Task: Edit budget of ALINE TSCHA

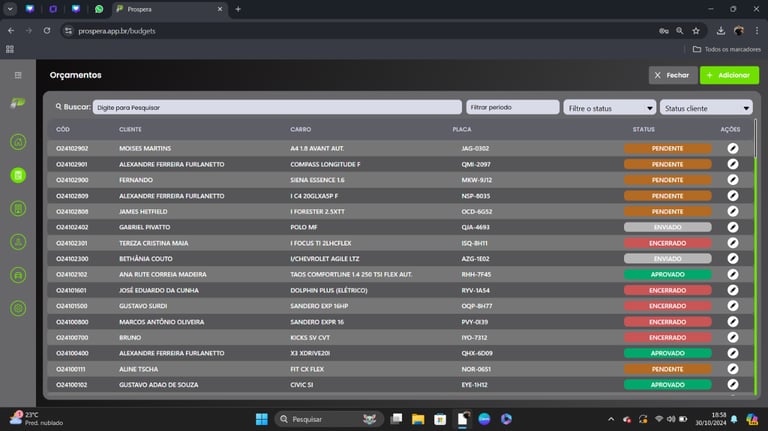Action: tap(733, 369)
